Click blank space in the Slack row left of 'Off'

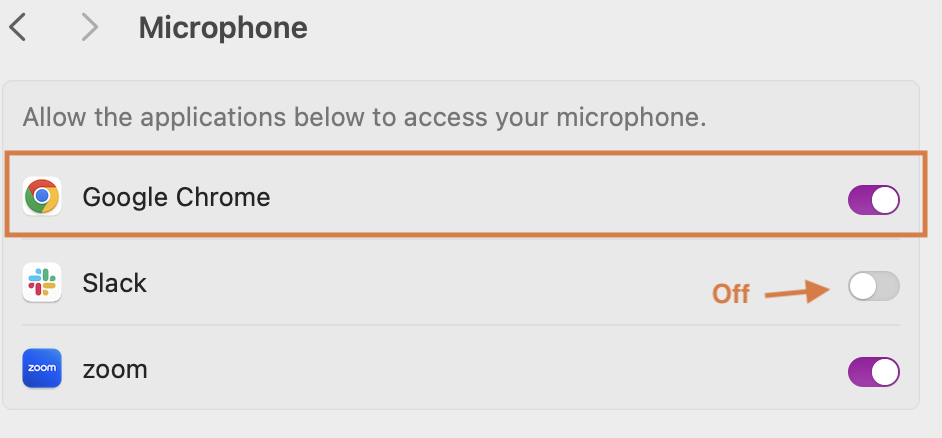(x=421, y=283)
